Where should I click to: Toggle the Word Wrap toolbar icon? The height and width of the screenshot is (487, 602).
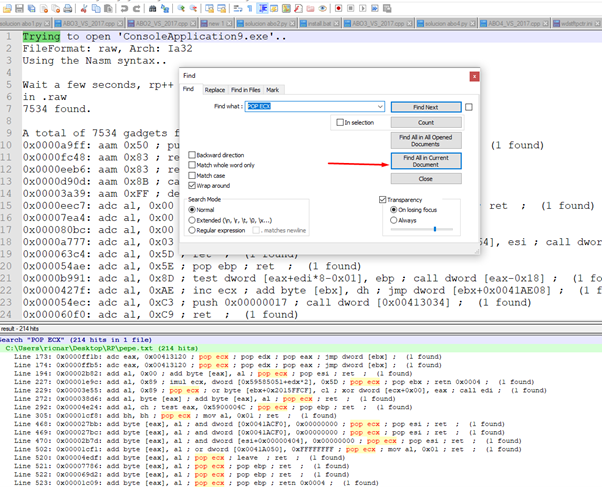(238, 8)
